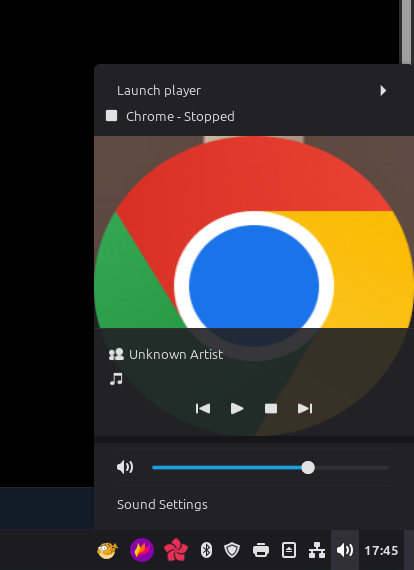Stop playback with the stop button
The width and height of the screenshot is (414, 570).
(271, 409)
